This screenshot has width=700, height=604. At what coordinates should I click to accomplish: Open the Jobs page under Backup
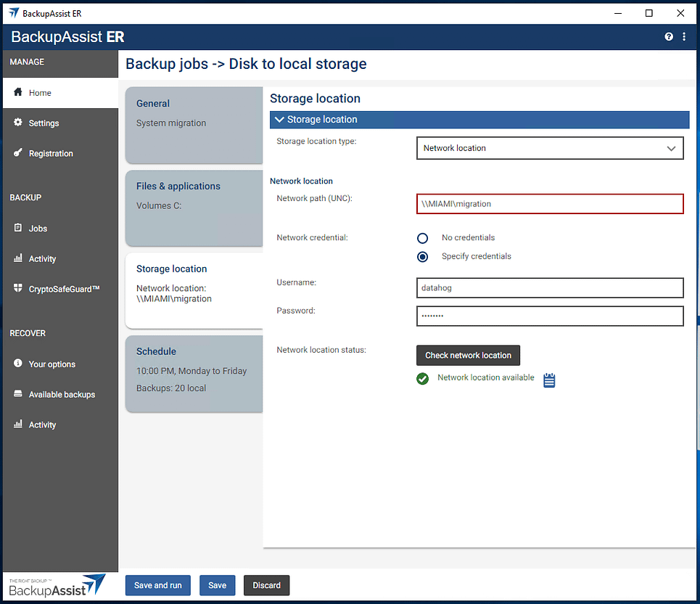60,229
